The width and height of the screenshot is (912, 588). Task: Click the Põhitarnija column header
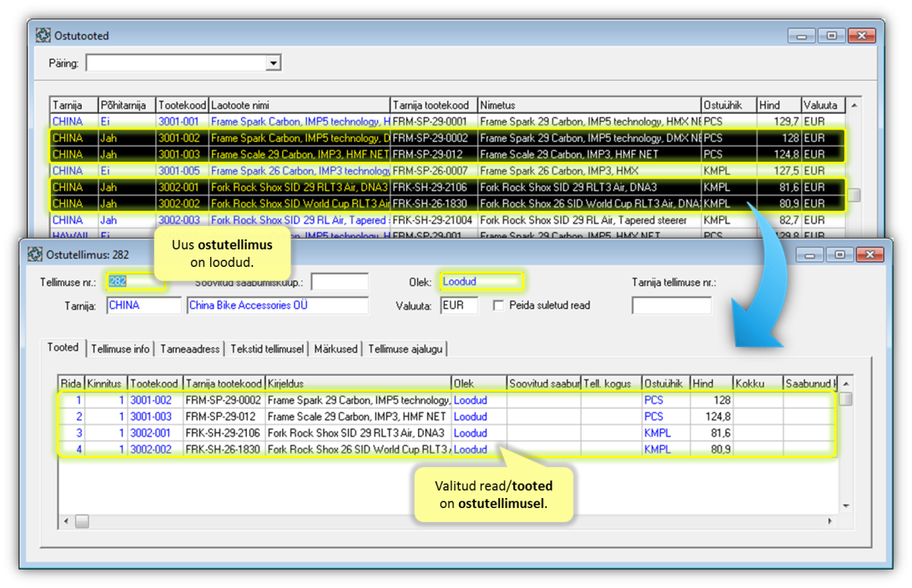coord(127,105)
